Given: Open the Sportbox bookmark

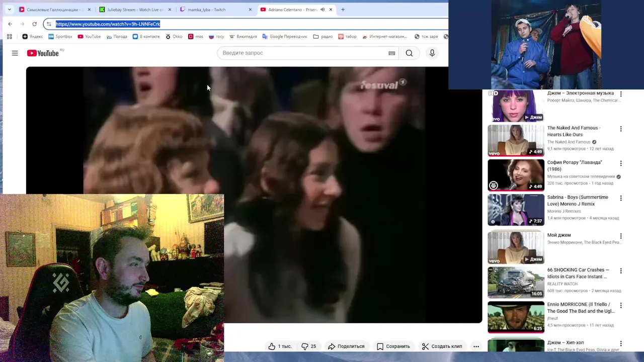Looking at the screenshot, I should click(60, 36).
